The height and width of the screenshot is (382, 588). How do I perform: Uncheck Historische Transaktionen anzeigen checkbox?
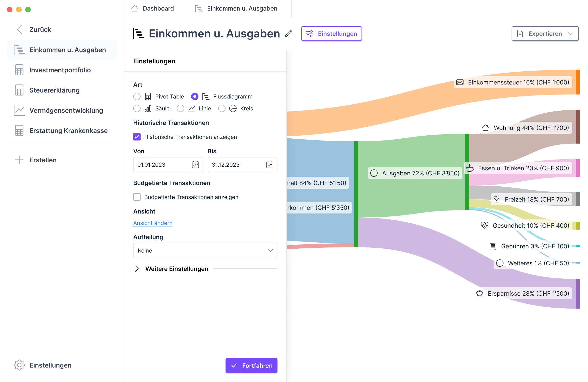[x=137, y=137]
